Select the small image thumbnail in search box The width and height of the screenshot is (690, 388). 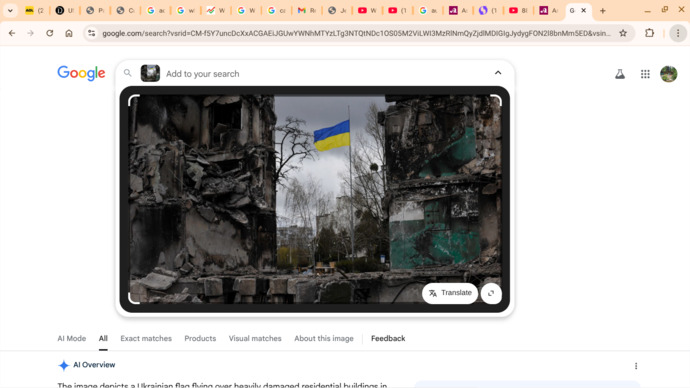pos(150,73)
